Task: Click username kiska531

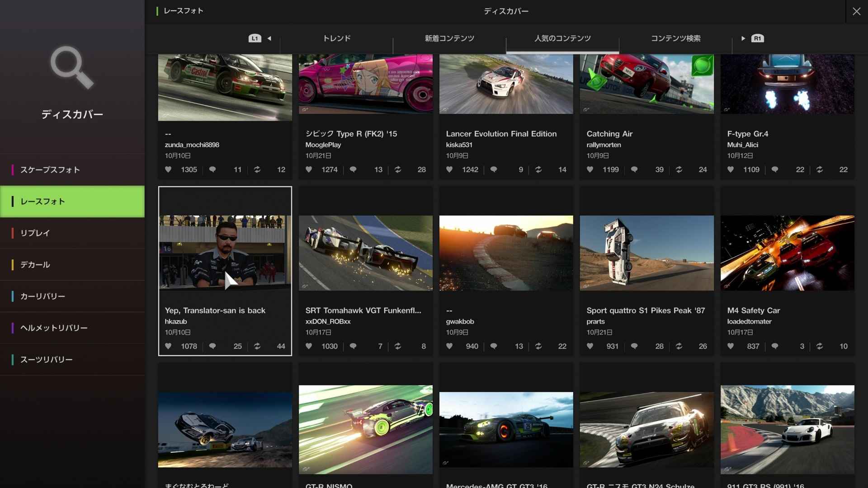Action: pos(459,145)
